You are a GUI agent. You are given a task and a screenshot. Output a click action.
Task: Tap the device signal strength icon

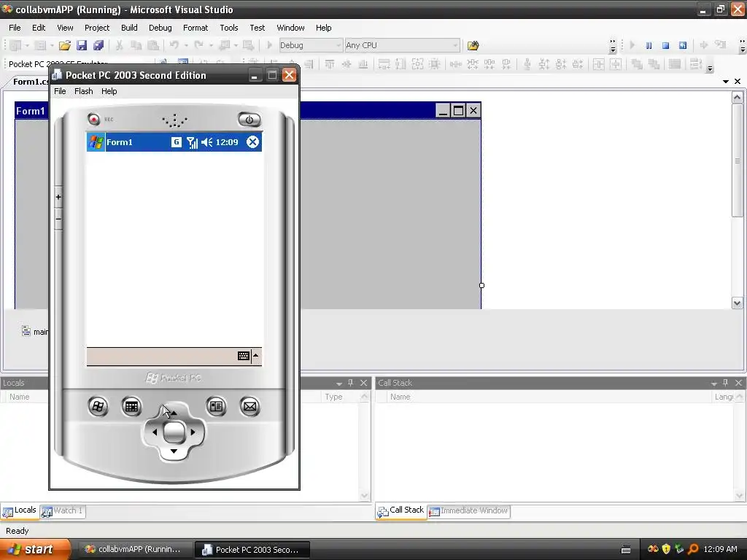[192, 142]
